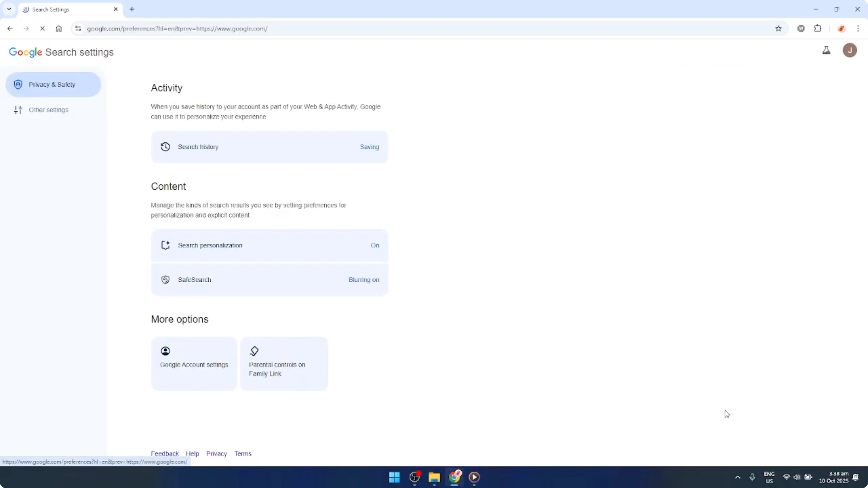Open the SafeSearch setting
The height and width of the screenshot is (488, 868).
pyautogui.click(x=270, y=280)
